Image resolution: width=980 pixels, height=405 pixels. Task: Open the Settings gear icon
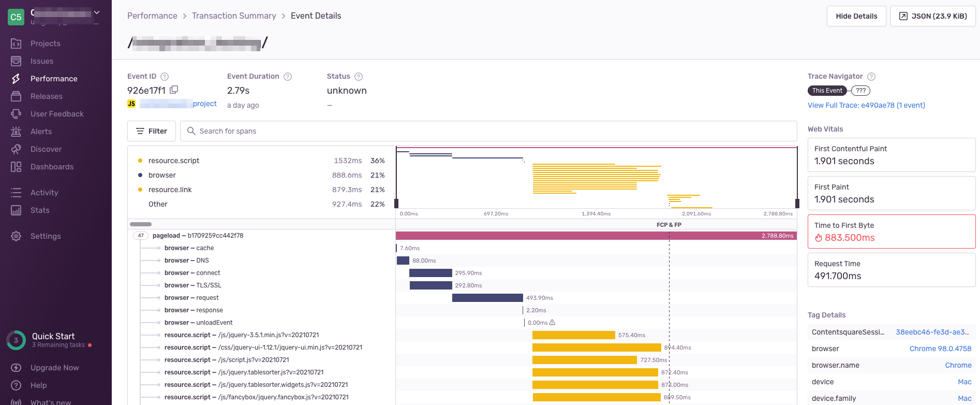coord(16,236)
